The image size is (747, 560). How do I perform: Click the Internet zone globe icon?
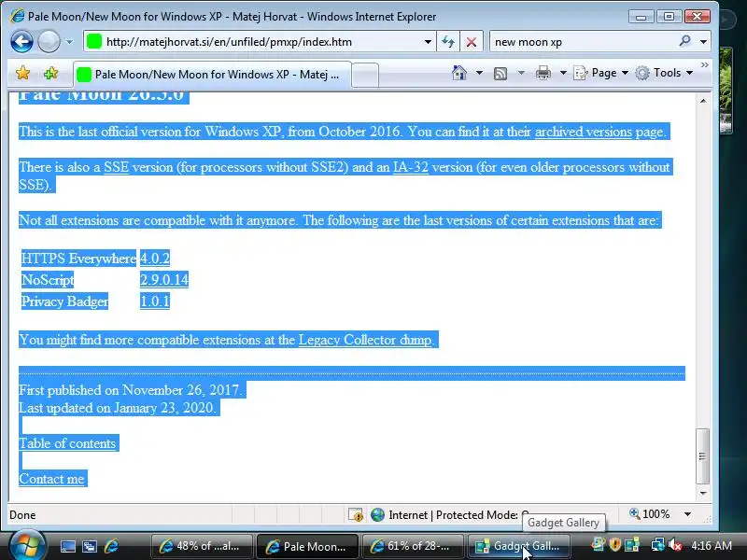[377, 515]
